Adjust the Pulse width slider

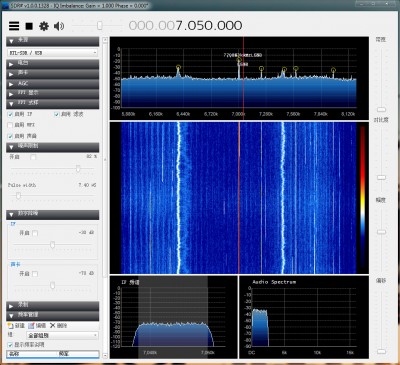pyautogui.click(x=18, y=196)
